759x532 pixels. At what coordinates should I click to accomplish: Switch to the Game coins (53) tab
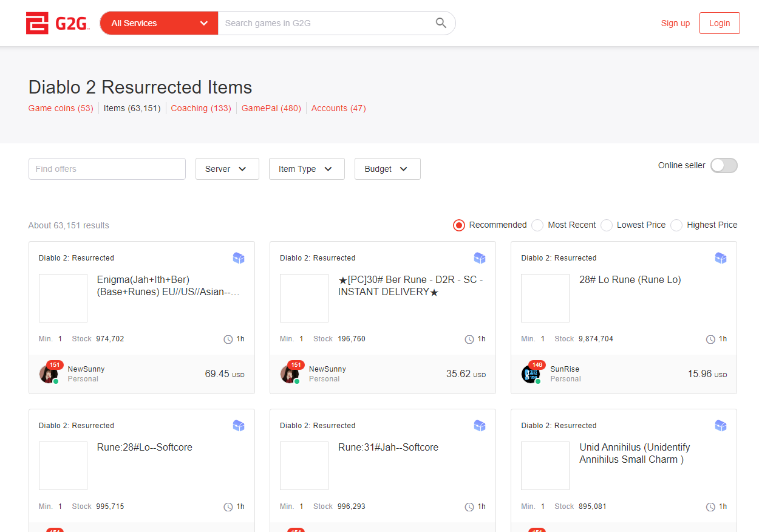pos(61,108)
